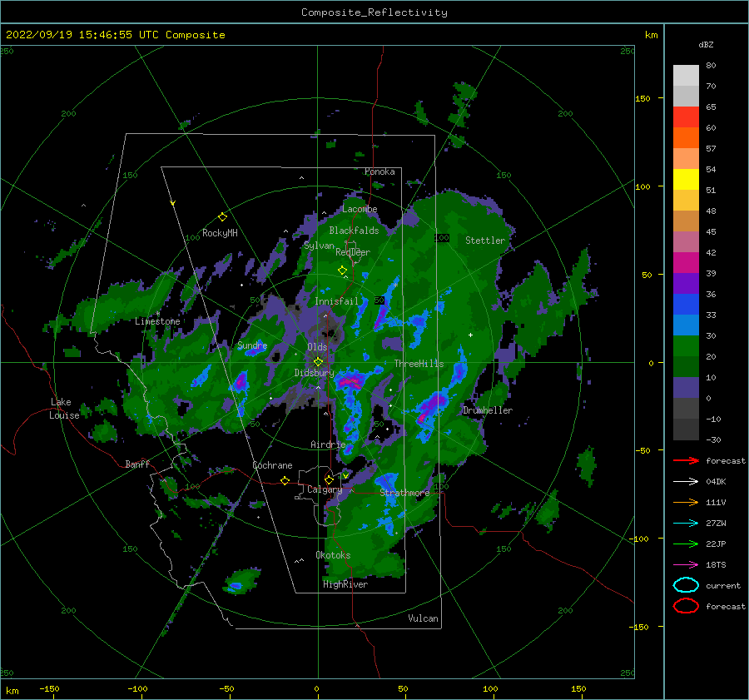This screenshot has width=749, height=700.
Task: Click the Composite_Reflectivity title
Action: pyautogui.click(x=374, y=12)
